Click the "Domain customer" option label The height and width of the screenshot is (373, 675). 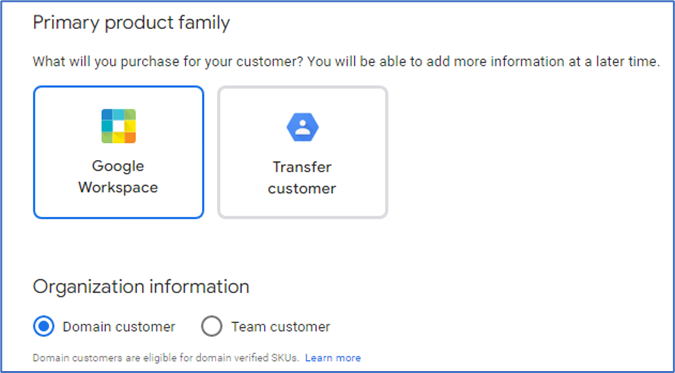point(119,326)
